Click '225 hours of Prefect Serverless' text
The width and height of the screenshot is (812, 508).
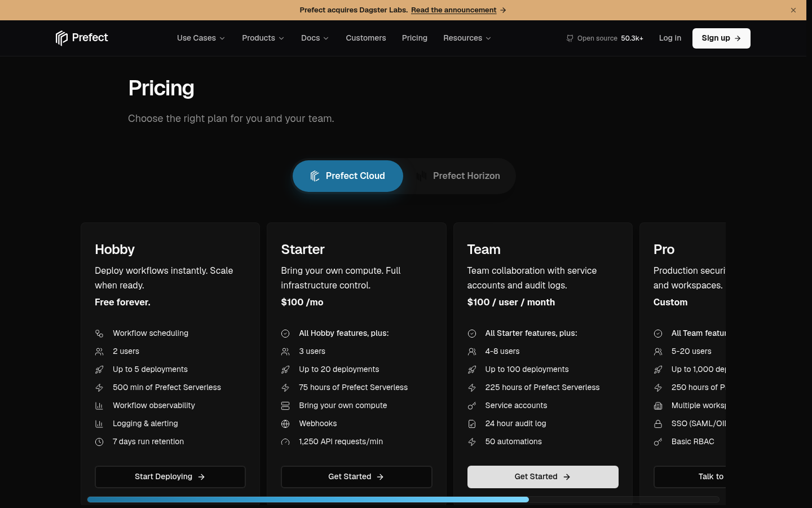(x=542, y=388)
